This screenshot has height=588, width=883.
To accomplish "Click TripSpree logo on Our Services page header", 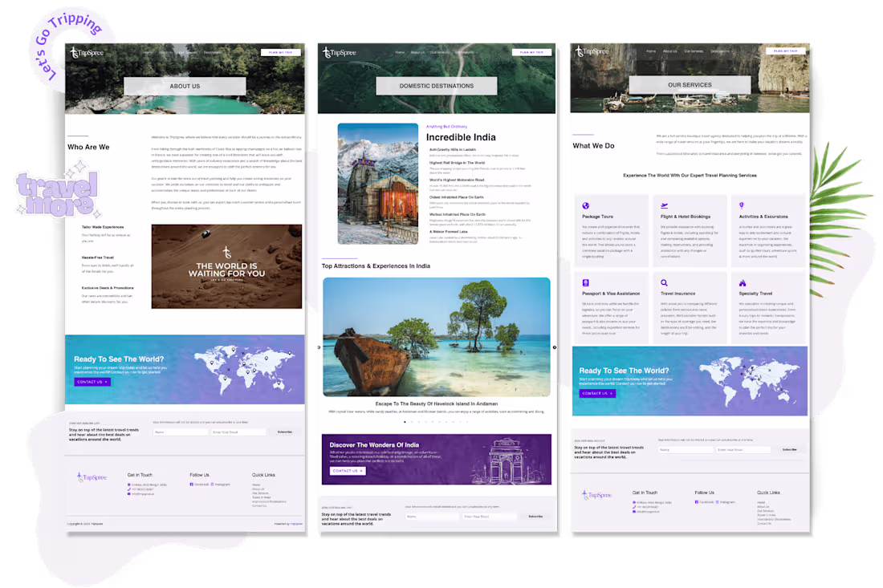I will coord(592,51).
